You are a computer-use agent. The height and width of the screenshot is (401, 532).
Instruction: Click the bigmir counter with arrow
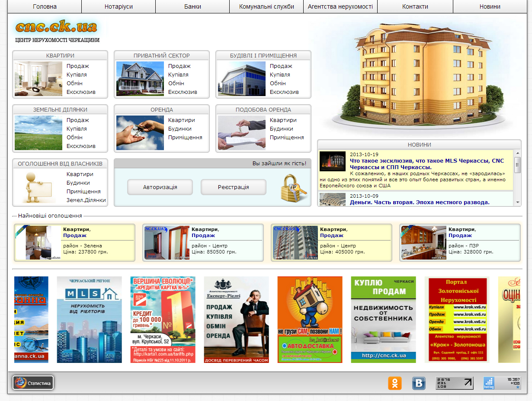point(454,383)
